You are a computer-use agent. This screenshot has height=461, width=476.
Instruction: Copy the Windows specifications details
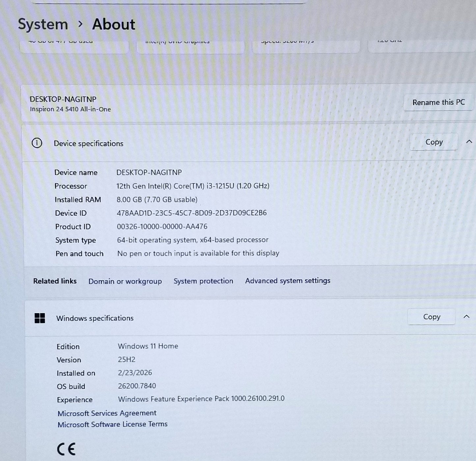431,316
